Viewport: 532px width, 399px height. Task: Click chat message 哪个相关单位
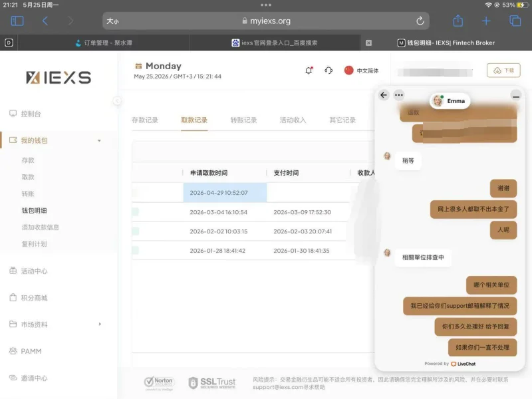tap(491, 285)
